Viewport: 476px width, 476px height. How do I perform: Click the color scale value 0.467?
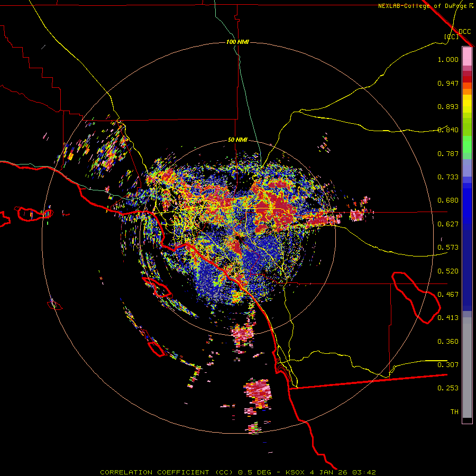click(x=448, y=295)
